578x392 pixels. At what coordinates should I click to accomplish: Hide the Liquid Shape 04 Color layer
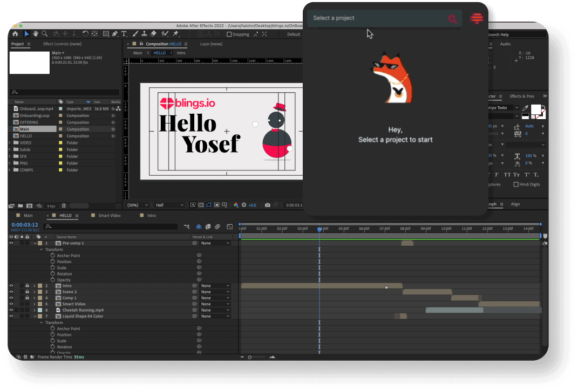(x=11, y=316)
